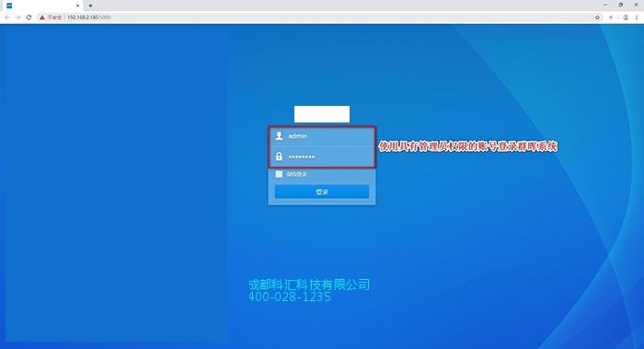
Task: Open the browser profile avatar icon
Action: (626, 17)
